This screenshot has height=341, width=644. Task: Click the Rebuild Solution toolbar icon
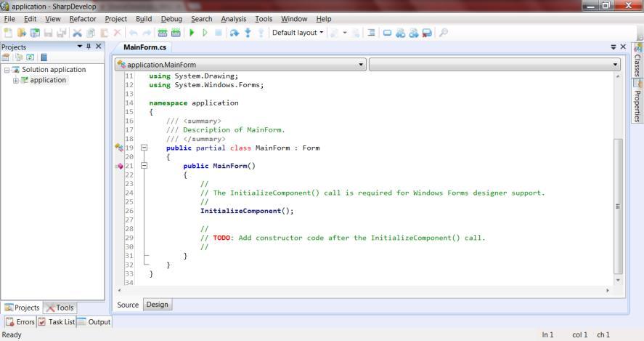click(x=176, y=33)
